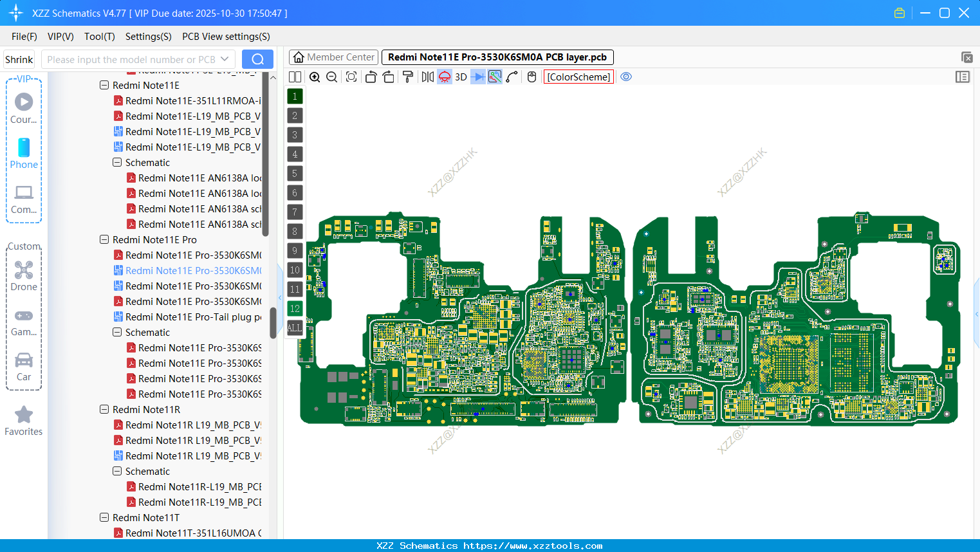The height and width of the screenshot is (552, 980).
Task: Click the Shrink sidebar button
Action: pos(19,59)
